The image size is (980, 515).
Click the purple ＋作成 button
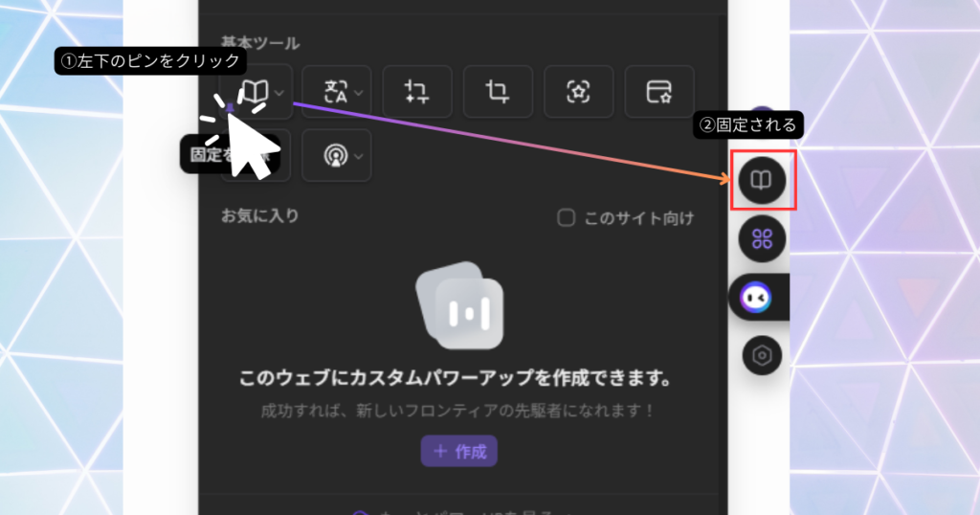click(x=458, y=451)
